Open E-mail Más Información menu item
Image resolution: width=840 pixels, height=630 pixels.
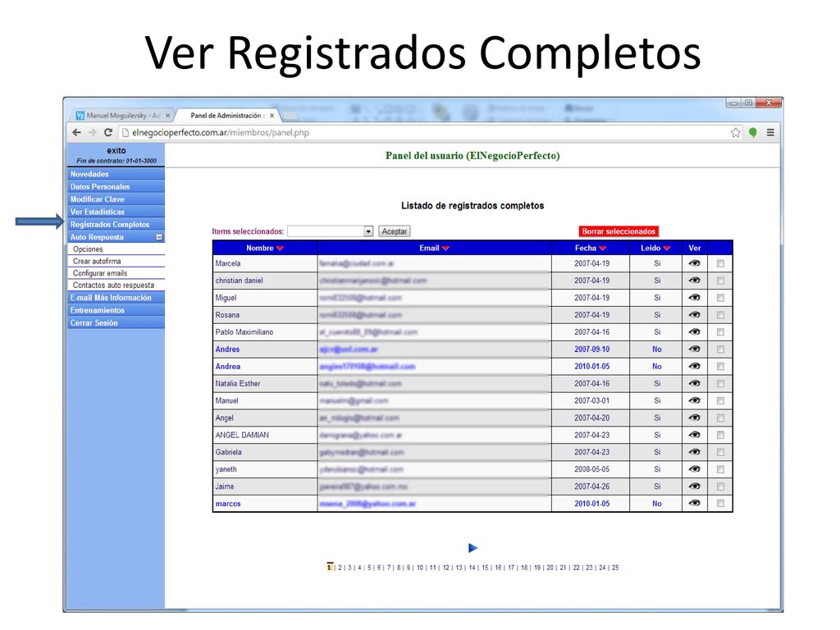pos(116,297)
